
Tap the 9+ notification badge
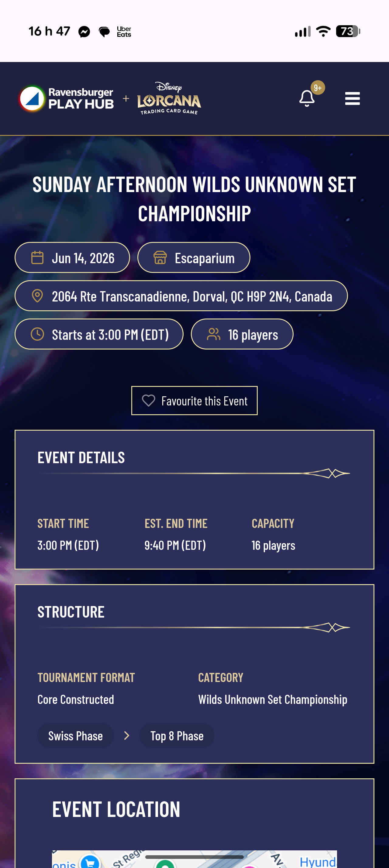coord(318,88)
